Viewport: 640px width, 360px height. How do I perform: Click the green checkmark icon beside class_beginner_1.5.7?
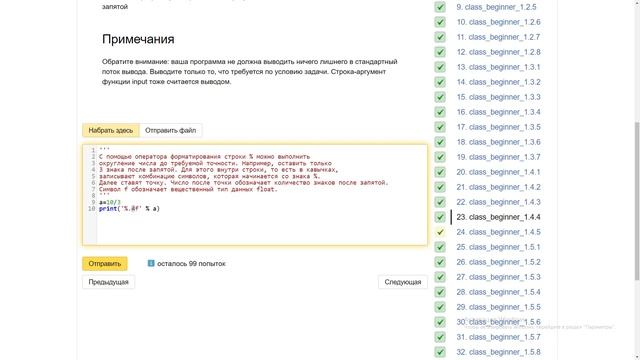440,337
